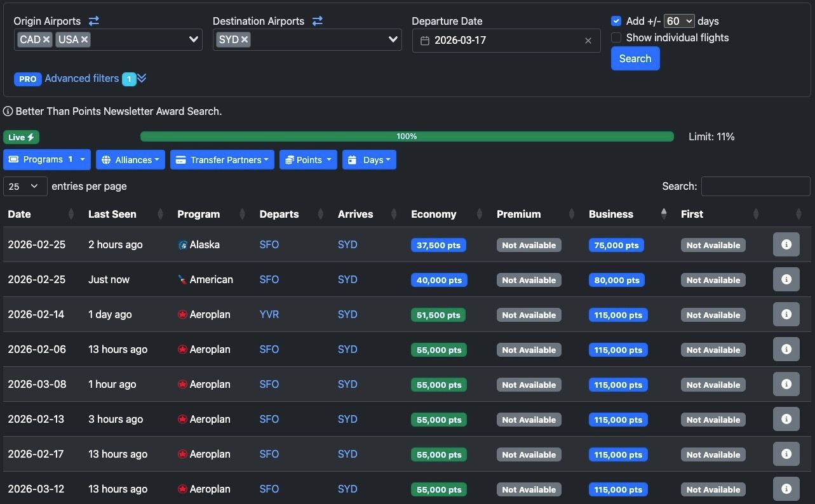
Task: Open info for the American flight row
Action: pos(786,279)
